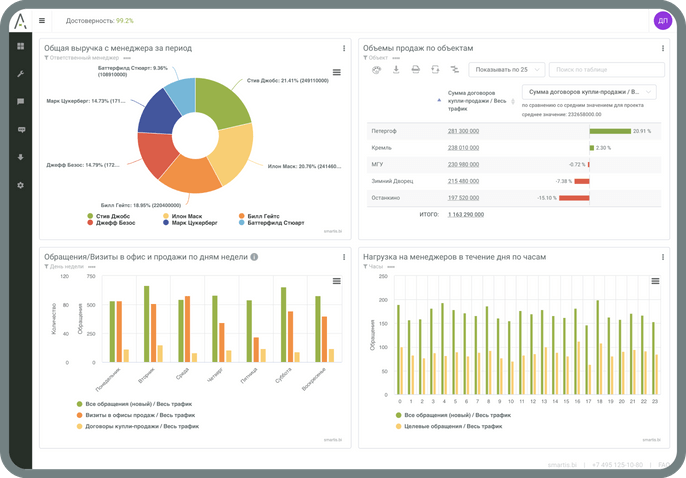
Task: Download the sales by objects table
Action: coord(396,70)
